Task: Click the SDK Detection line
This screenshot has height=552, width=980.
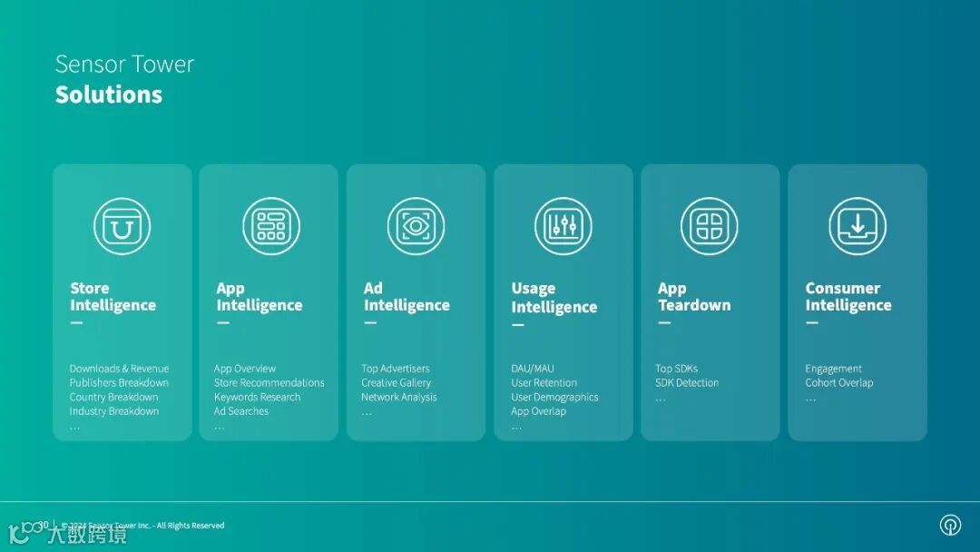Action: (x=687, y=382)
